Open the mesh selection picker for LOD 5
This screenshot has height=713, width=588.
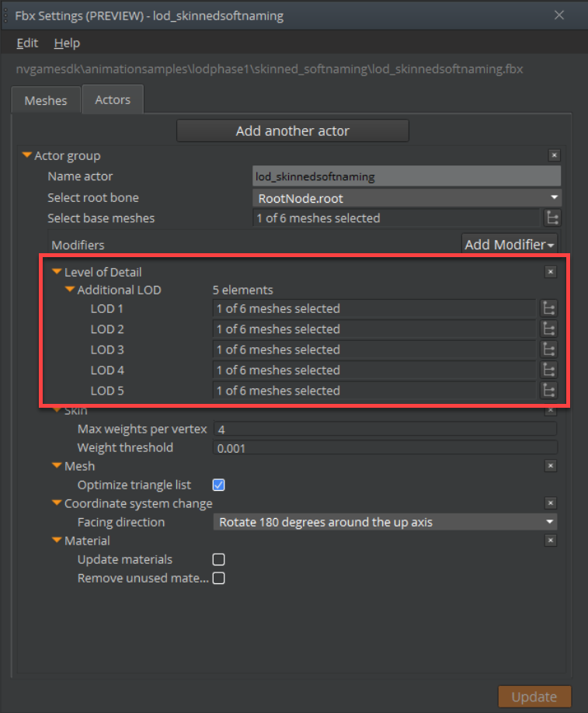(x=549, y=391)
